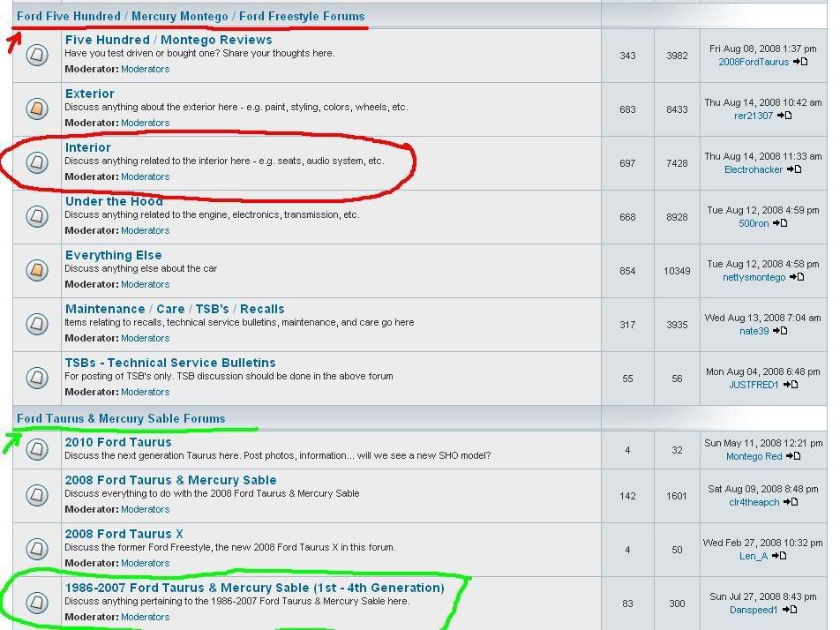Open the Everything Else forum
840x630 pixels.
114,255
